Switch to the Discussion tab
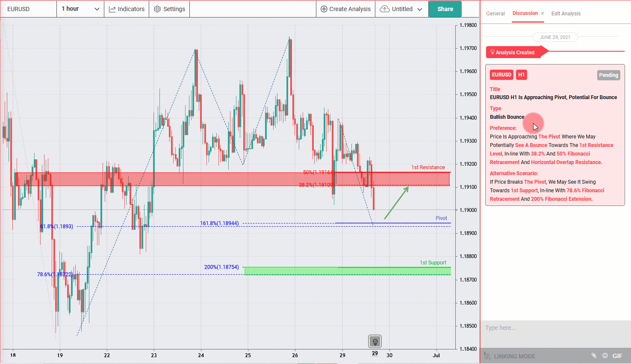631x364 pixels. click(525, 13)
